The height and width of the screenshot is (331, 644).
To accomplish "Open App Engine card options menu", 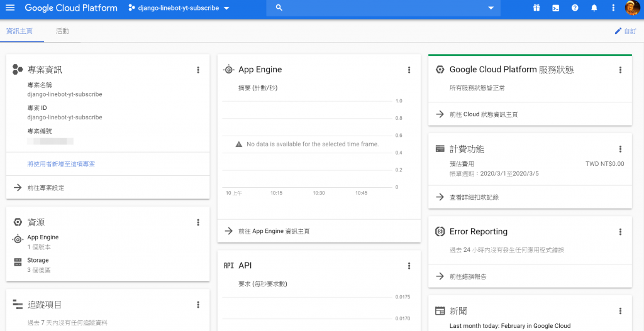I will tap(409, 70).
